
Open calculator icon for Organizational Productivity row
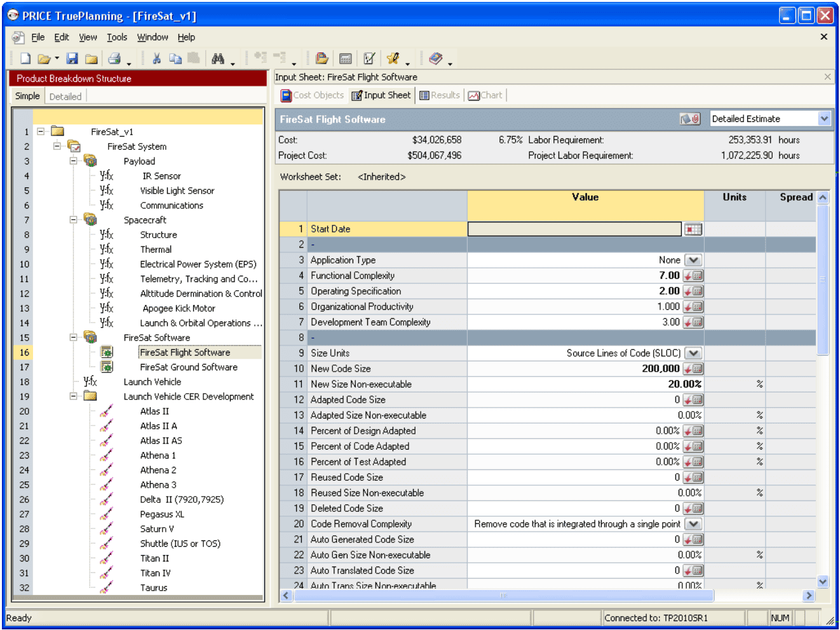693,307
